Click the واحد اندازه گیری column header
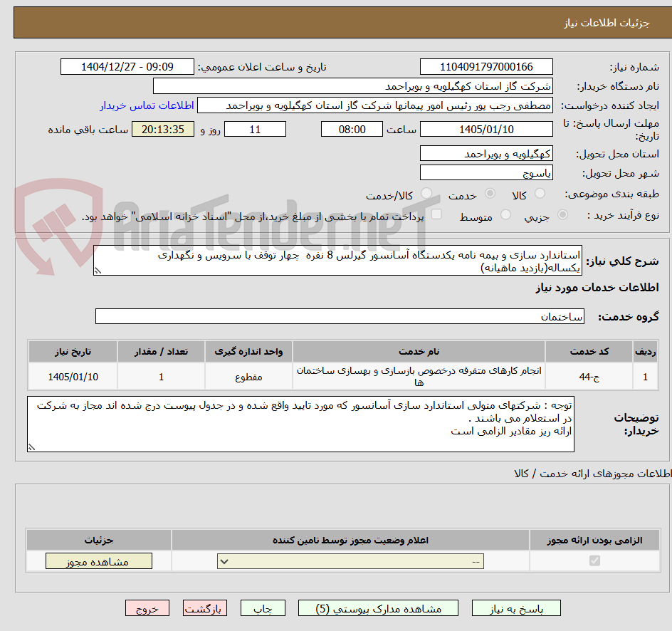This screenshot has height=631, width=672. coord(248,352)
